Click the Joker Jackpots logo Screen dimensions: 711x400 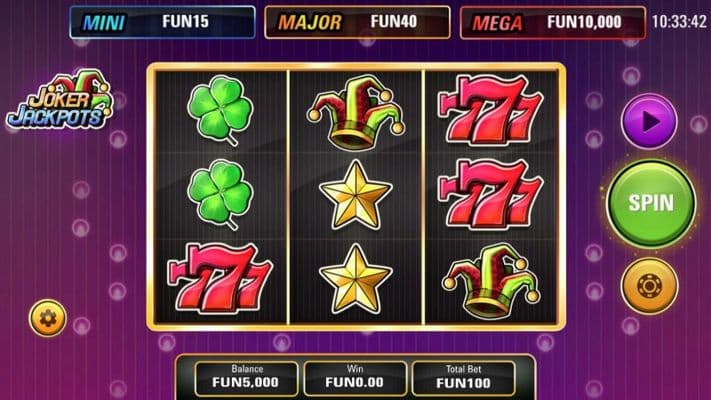60,100
